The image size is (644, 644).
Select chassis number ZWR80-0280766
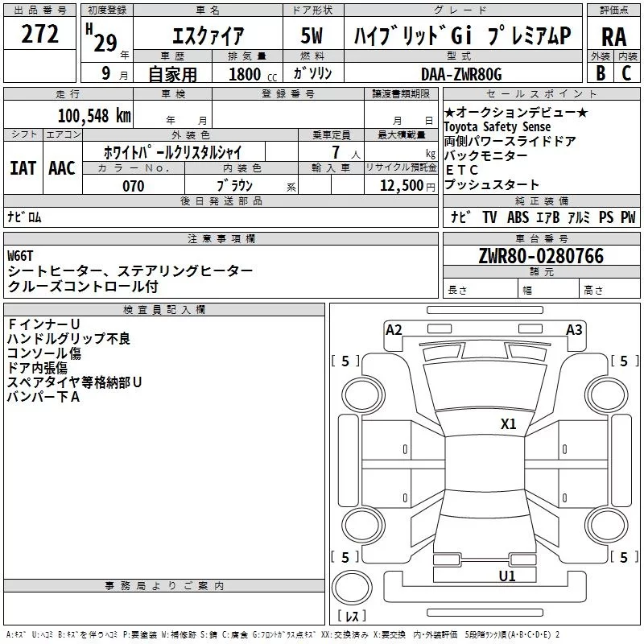click(541, 257)
